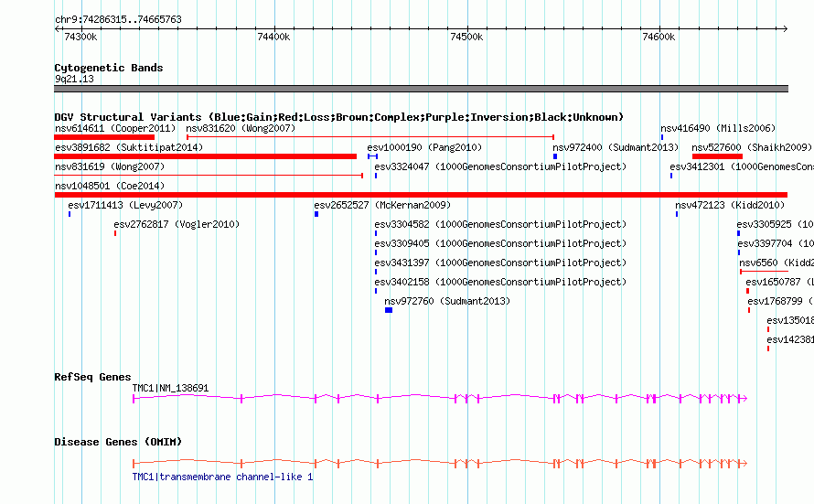This screenshot has height=504, width=814.
Task: Click the nsv1048501 (Coe2014) label
Action: pos(110,186)
